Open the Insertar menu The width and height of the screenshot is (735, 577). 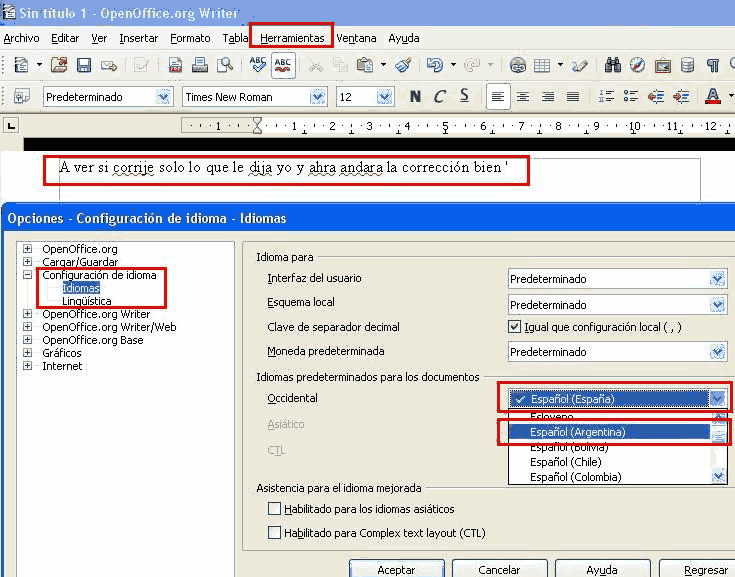[x=139, y=38]
